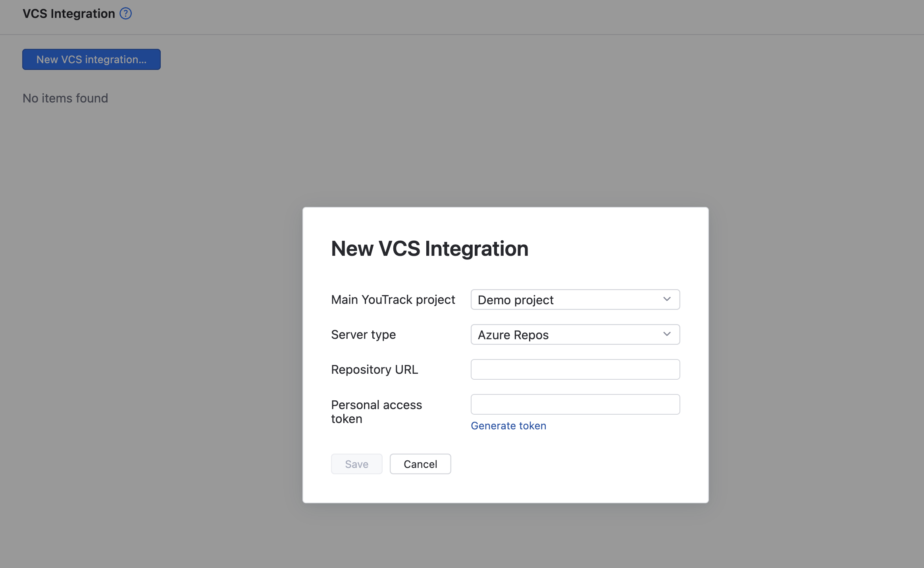Image resolution: width=924 pixels, height=568 pixels.
Task: Click the New VCS Integration dialog title
Action: click(x=429, y=249)
